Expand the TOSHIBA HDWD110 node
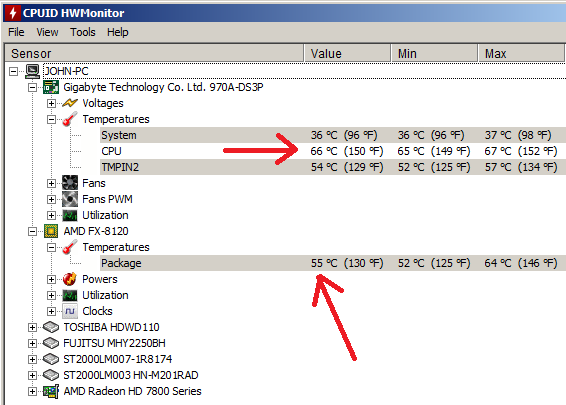This screenshot has width=566, height=405. [x=32, y=327]
